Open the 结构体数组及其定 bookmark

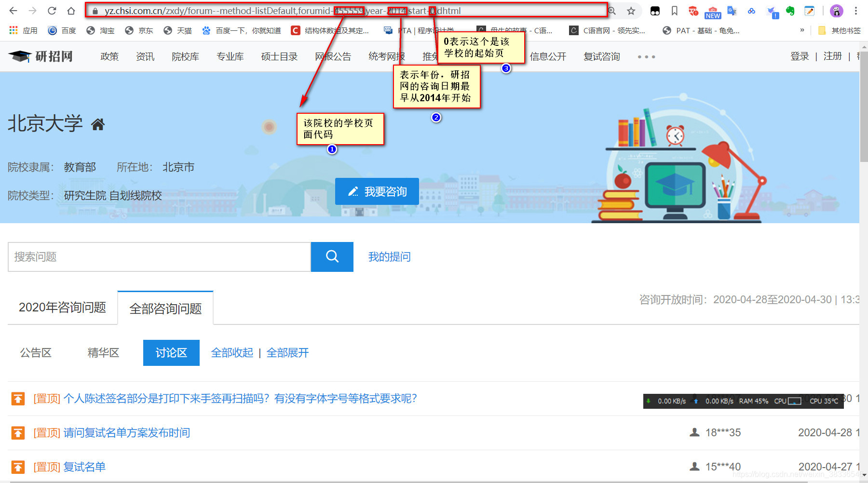330,30
